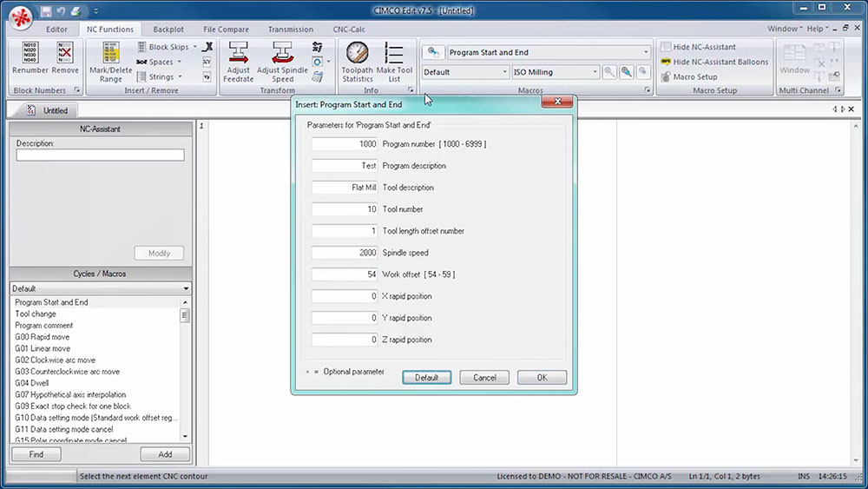Open the Info group dialog launcher
The image size is (868, 489).
[x=411, y=90]
